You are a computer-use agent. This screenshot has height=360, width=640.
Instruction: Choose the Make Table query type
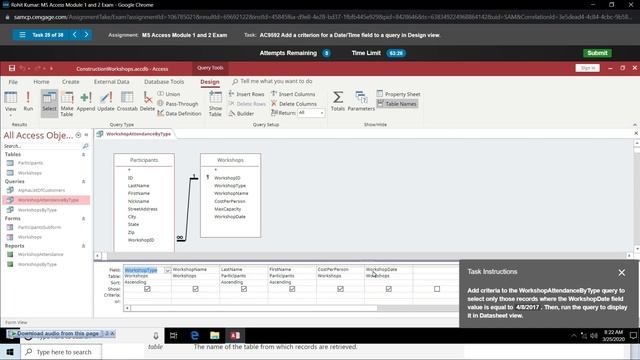[x=67, y=104]
